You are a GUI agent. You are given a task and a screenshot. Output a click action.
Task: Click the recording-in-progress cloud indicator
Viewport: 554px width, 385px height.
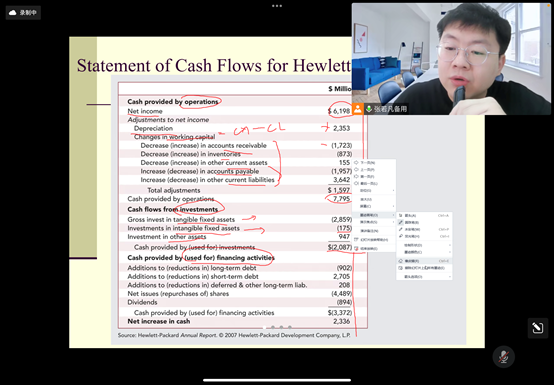pyautogui.click(x=23, y=13)
